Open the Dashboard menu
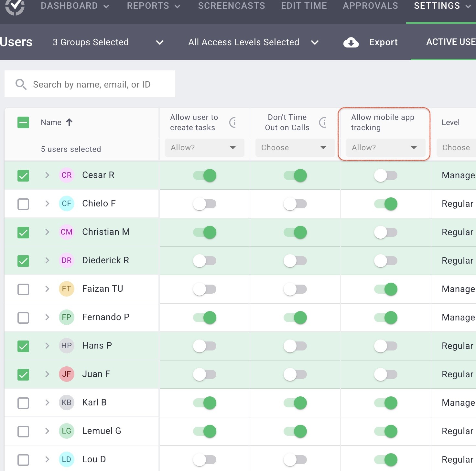 tap(75, 6)
